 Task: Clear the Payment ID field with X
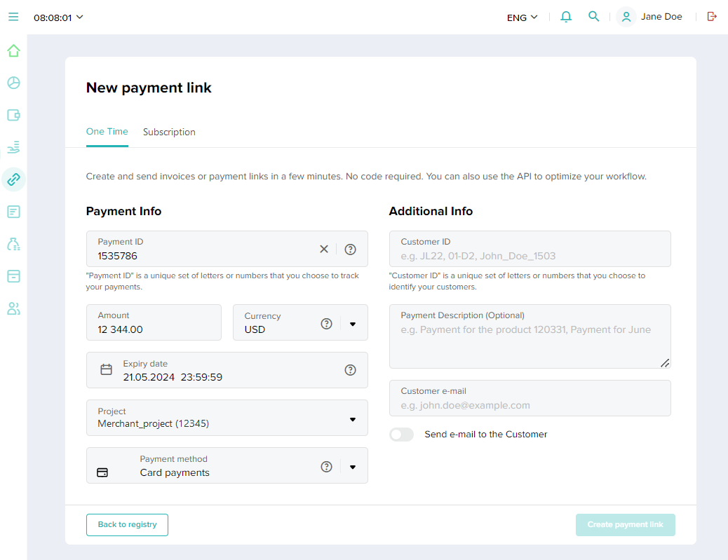point(324,249)
